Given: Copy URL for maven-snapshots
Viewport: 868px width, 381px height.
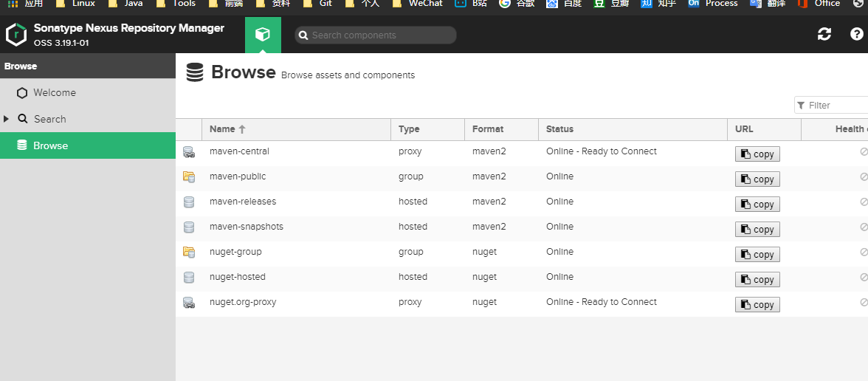Looking at the screenshot, I should (757, 229).
